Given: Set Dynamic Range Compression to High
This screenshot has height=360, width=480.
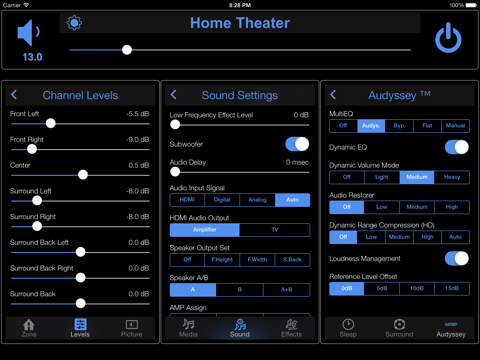Looking at the screenshot, I should (x=427, y=237).
